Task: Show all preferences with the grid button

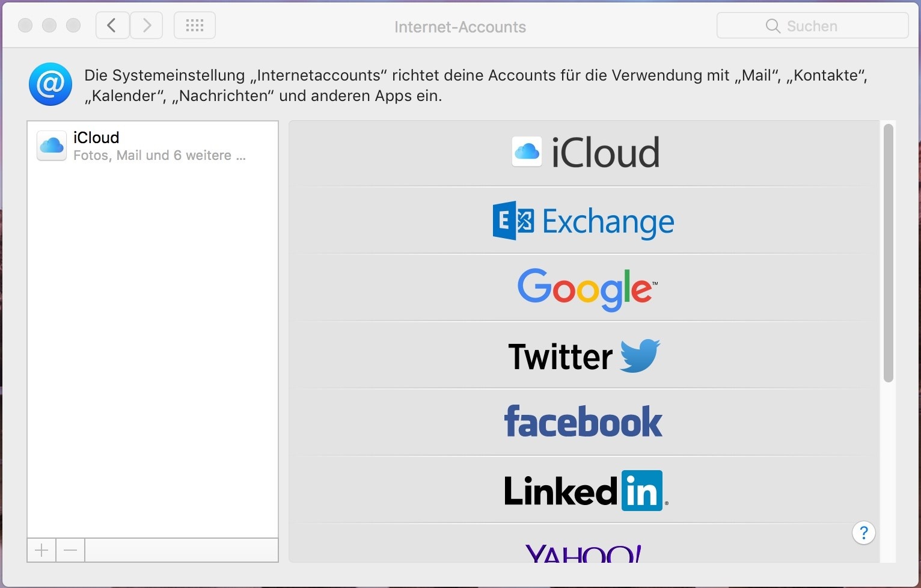Action: tap(195, 25)
